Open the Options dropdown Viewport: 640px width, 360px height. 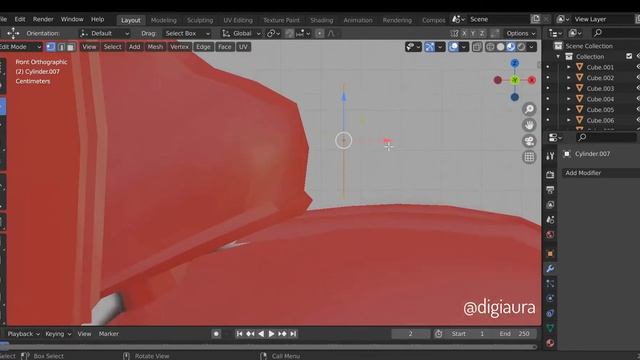521,33
